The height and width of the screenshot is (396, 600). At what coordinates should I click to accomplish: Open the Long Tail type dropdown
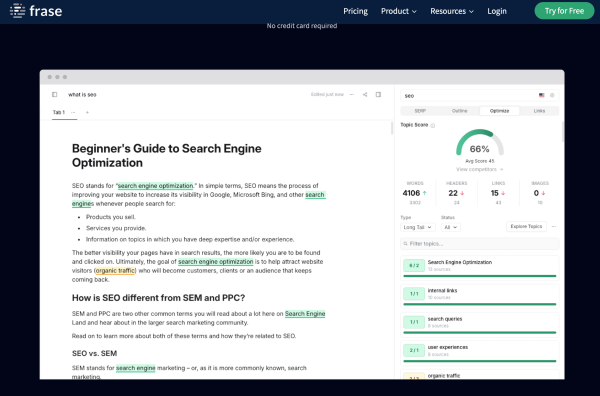point(417,227)
